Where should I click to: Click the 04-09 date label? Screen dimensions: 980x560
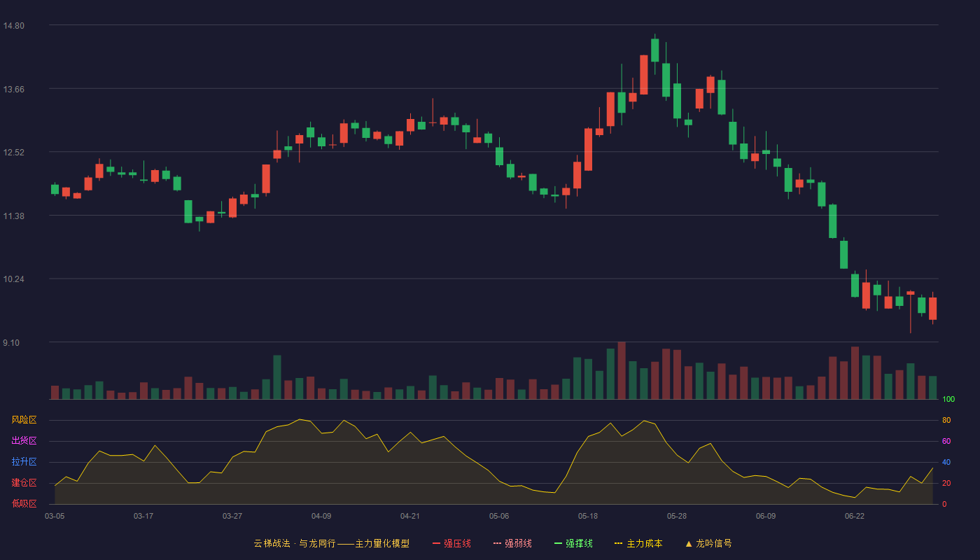tap(321, 516)
